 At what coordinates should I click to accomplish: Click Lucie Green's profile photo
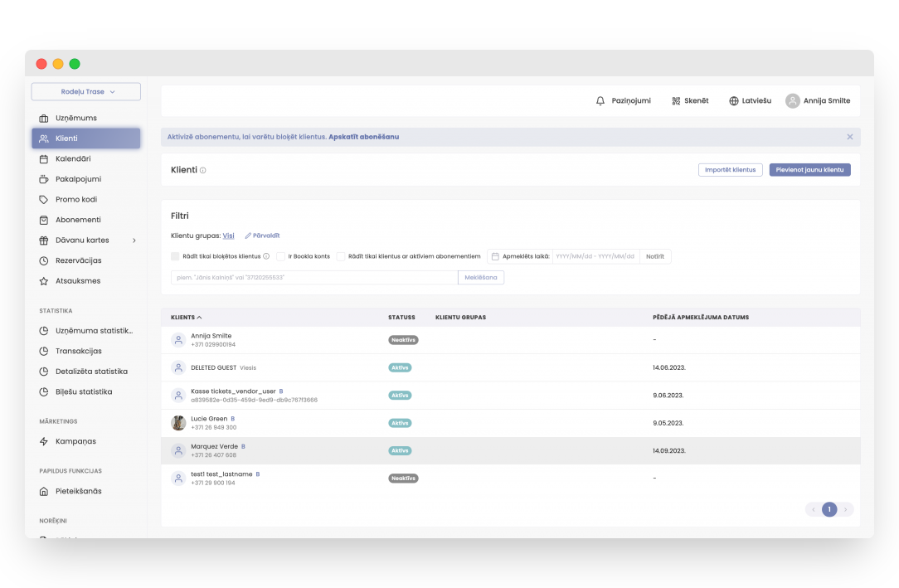click(178, 423)
